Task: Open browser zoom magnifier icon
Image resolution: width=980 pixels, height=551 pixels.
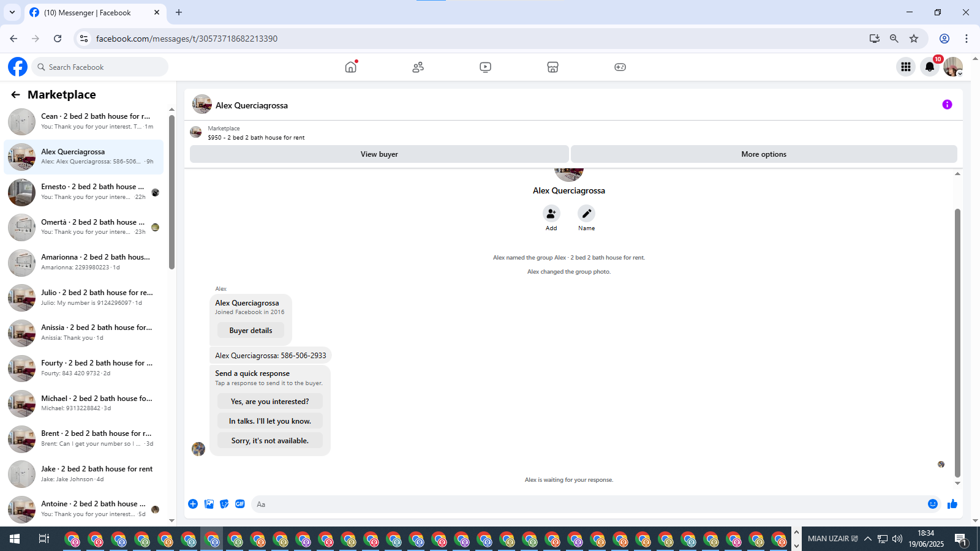Action: click(894, 39)
